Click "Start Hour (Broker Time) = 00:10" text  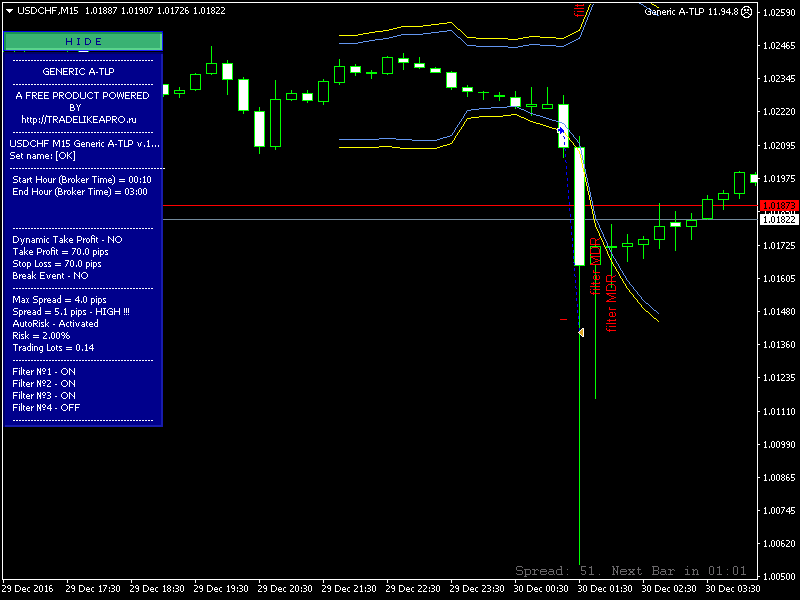[82, 180]
